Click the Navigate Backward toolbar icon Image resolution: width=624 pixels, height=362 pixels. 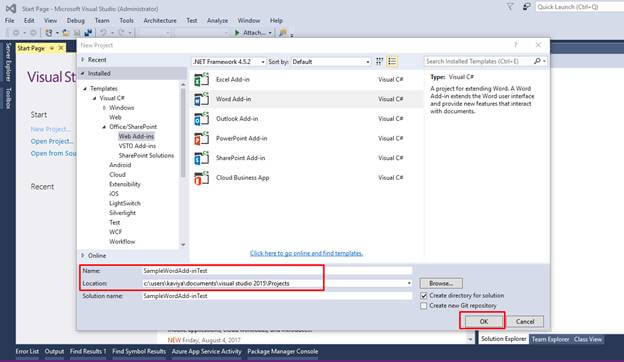(16, 33)
